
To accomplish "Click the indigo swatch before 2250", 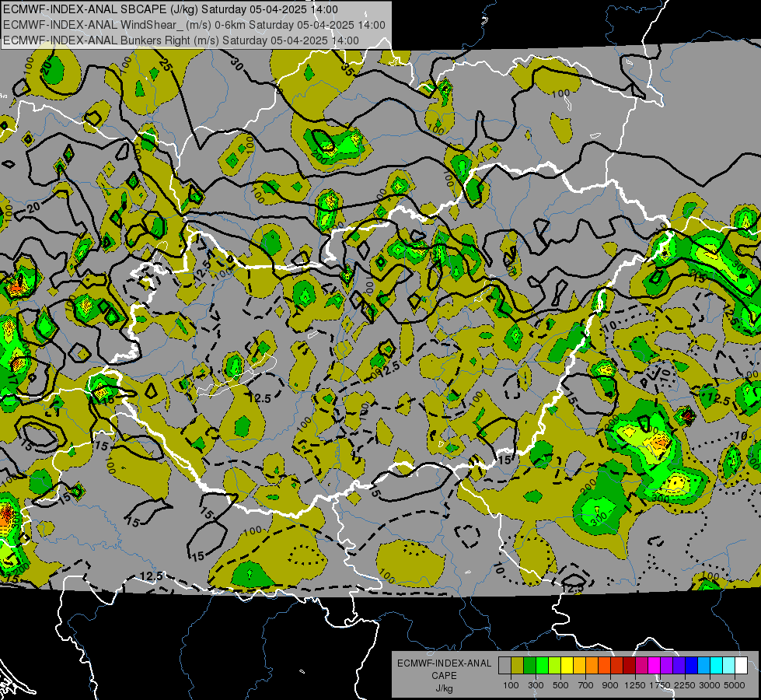I will [679, 666].
